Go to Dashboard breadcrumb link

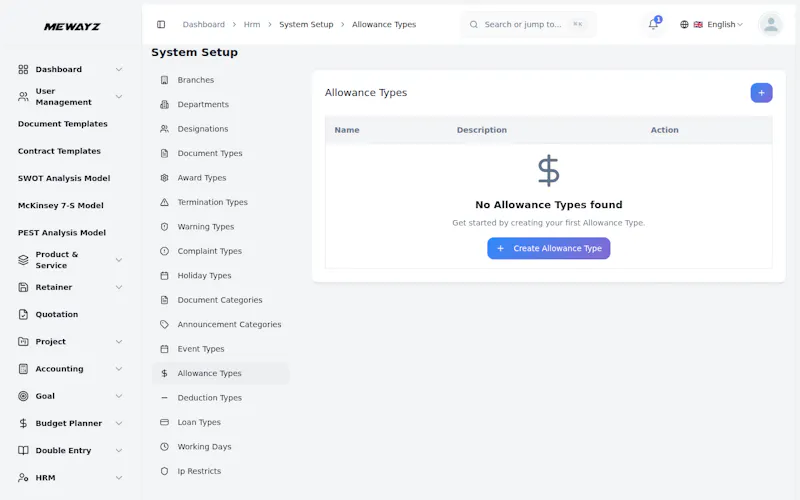coord(204,24)
